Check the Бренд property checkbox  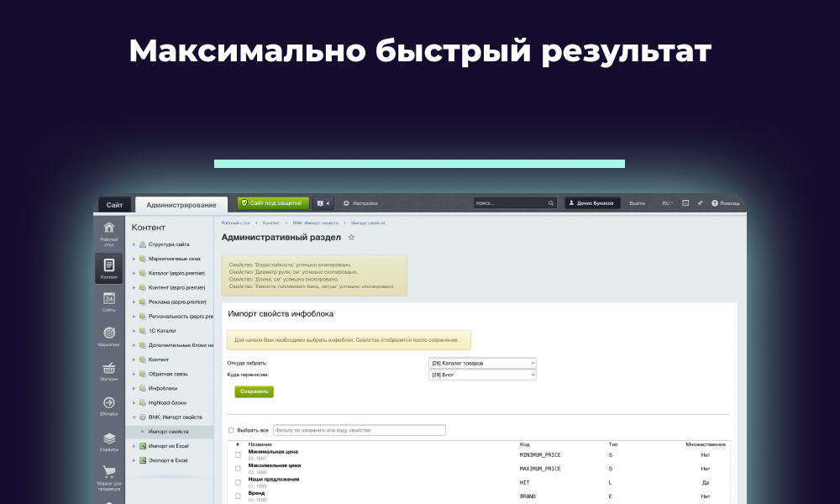click(x=238, y=496)
